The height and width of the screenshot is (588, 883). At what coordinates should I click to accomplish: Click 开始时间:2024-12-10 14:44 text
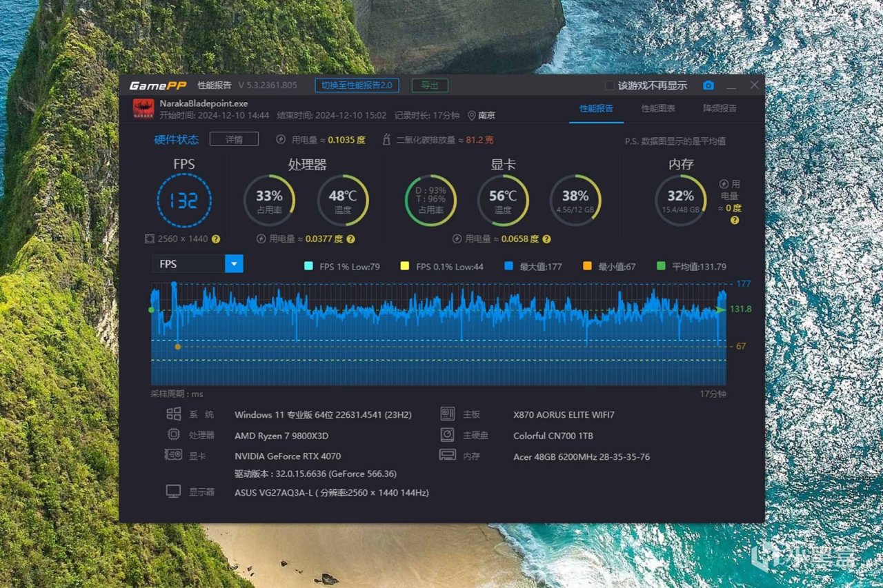[x=215, y=116]
